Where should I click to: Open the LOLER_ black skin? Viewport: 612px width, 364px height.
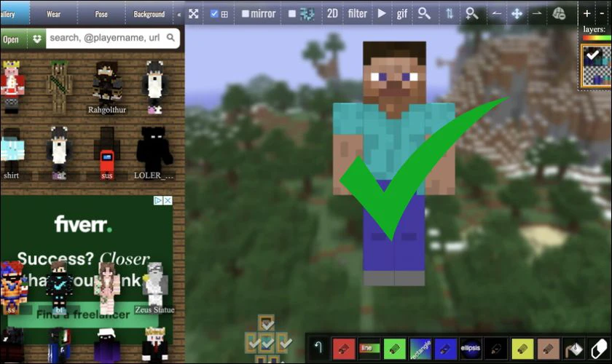(x=154, y=153)
